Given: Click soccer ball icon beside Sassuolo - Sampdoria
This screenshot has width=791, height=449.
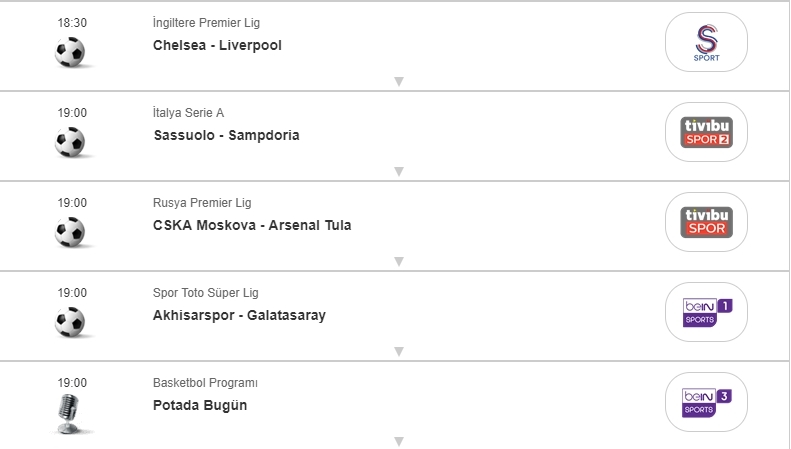Looking at the screenshot, I should click(x=71, y=142).
